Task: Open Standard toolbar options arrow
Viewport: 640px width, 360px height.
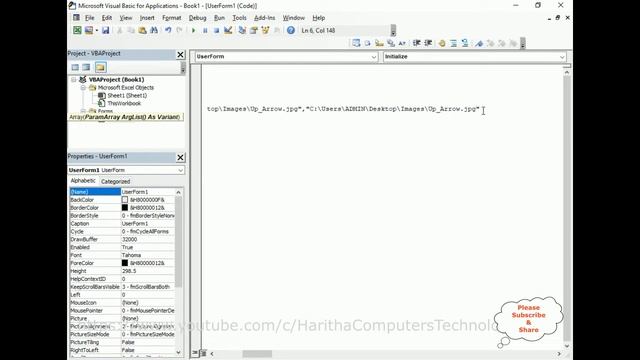Action: coord(393,31)
